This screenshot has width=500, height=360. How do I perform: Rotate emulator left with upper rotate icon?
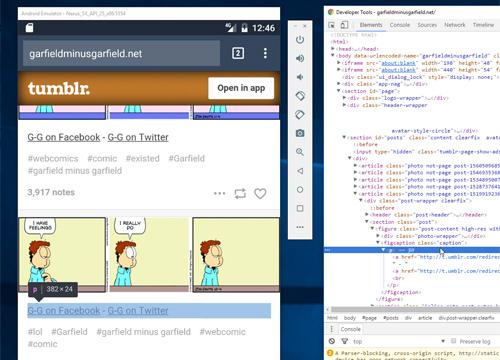(300, 96)
